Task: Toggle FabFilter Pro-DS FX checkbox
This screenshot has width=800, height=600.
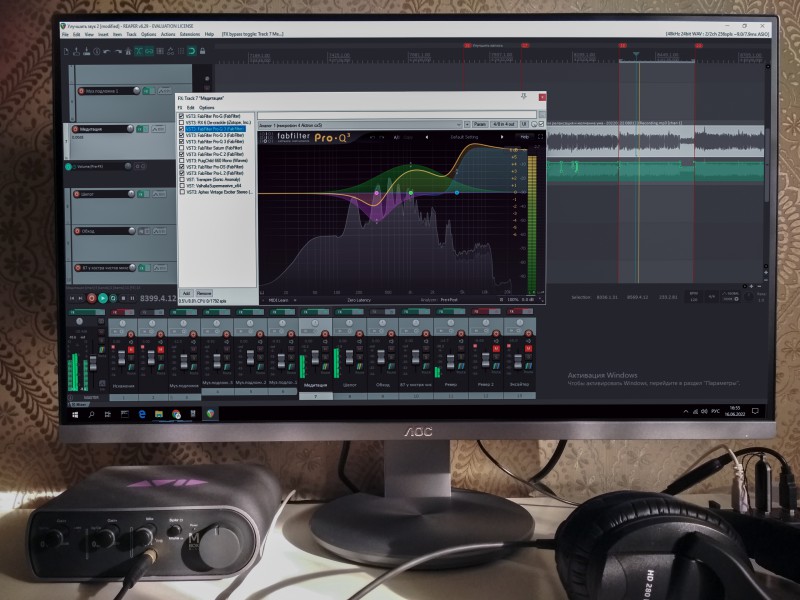Action: pos(181,167)
